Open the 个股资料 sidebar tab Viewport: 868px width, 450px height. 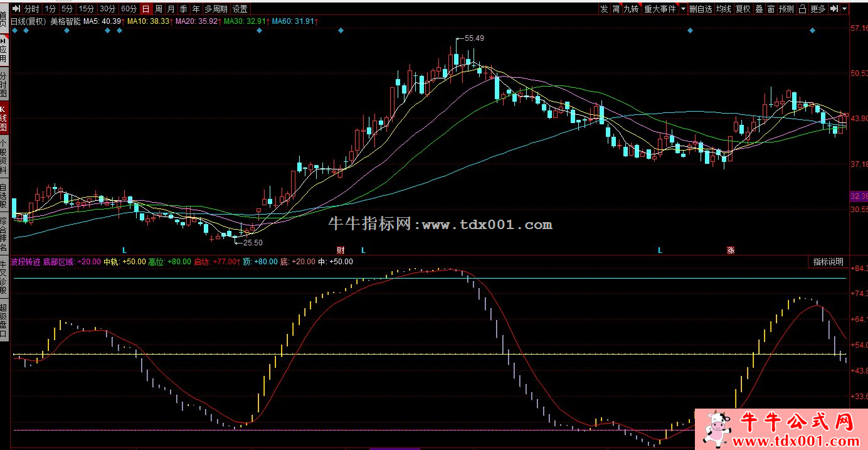click(4, 157)
